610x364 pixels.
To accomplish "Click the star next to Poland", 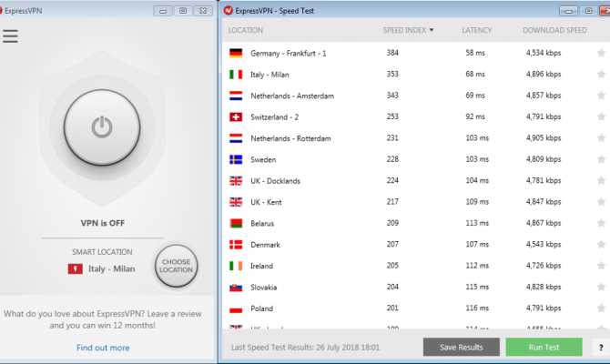I will 601,308.
